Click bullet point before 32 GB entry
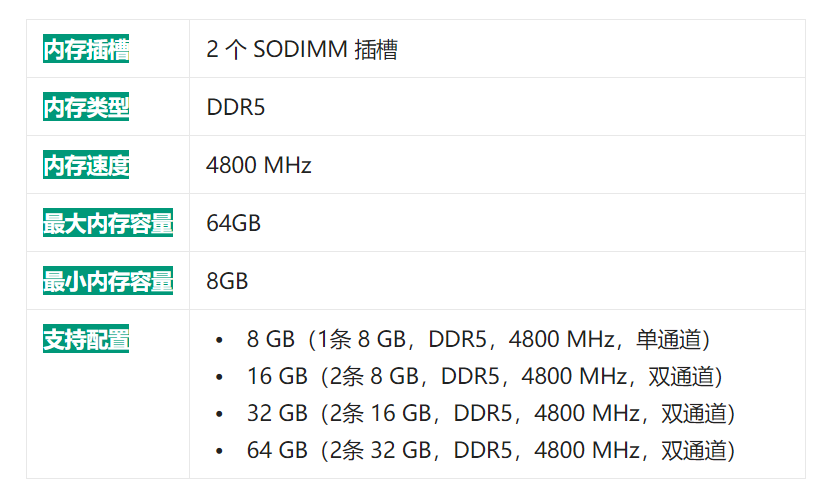Viewport: 837px width, 495px height. pyautogui.click(x=219, y=414)
